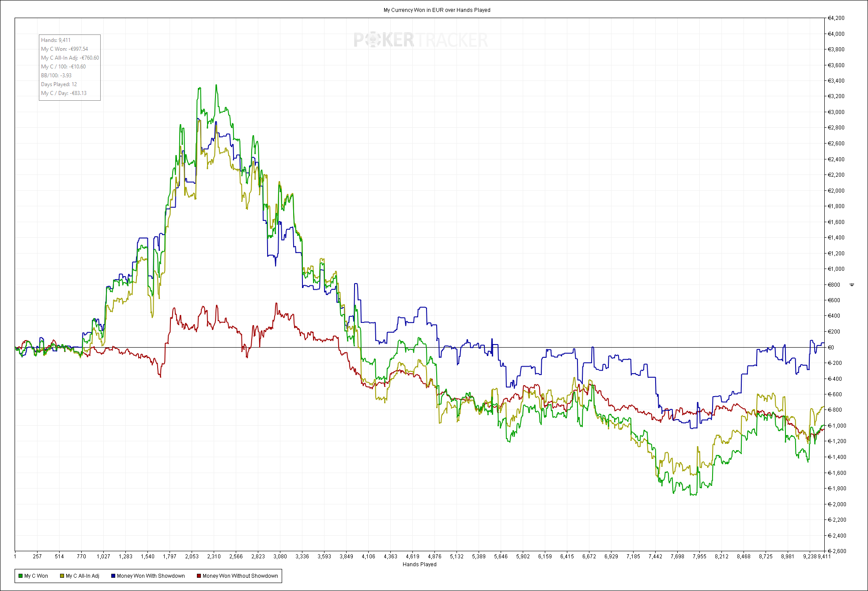
Task: Click the 4,106 x-axis tick label
Action: [x=368, y=557]
